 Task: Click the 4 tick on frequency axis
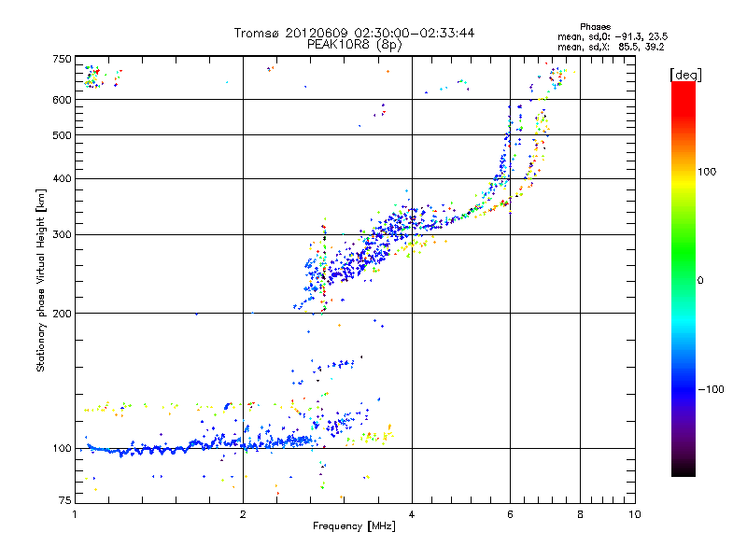[x=411, y=514]
